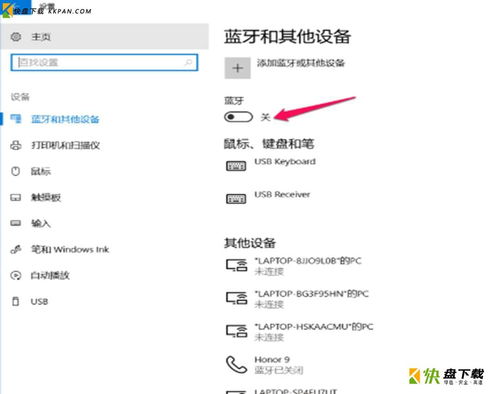This screenshot has width=499, height=394.
Task: Select 蓝牙和其他设备 in the sidebar
Action: click(65, 119)
